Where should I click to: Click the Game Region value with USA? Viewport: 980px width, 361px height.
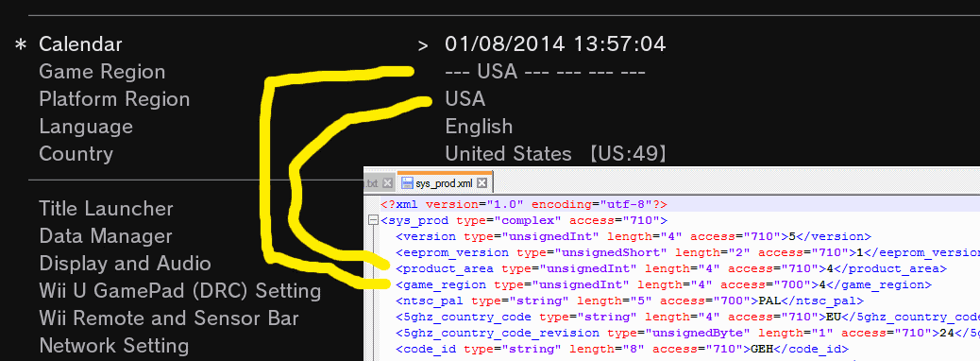[545, 72]
